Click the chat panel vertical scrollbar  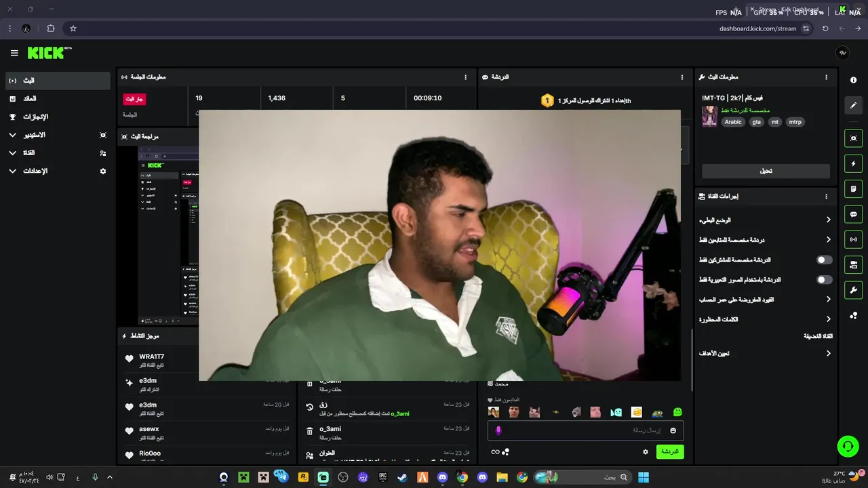point(692,359)
